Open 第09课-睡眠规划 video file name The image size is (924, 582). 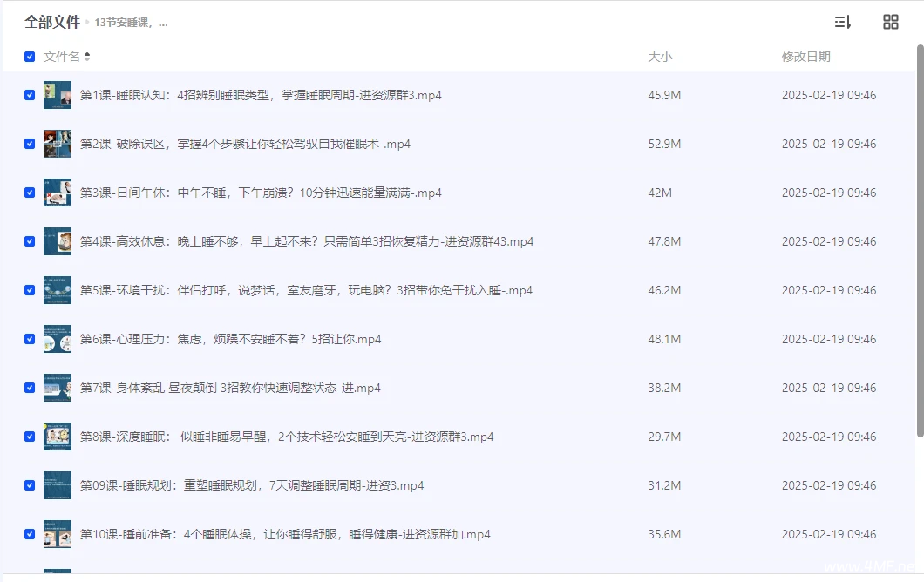coord(251,485)
